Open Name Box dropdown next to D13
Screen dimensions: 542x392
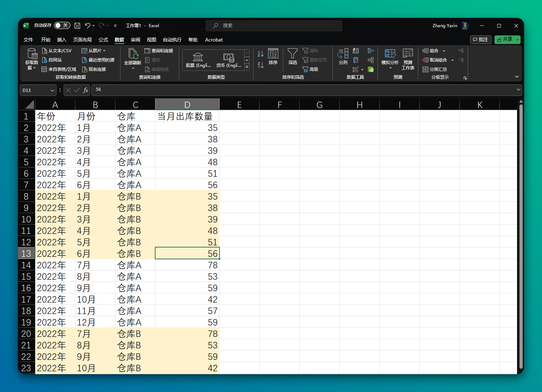[x=52, y=90]
